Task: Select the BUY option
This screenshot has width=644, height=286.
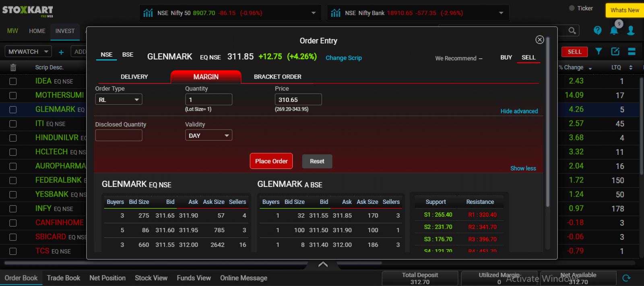Action: tap(506, 58)
